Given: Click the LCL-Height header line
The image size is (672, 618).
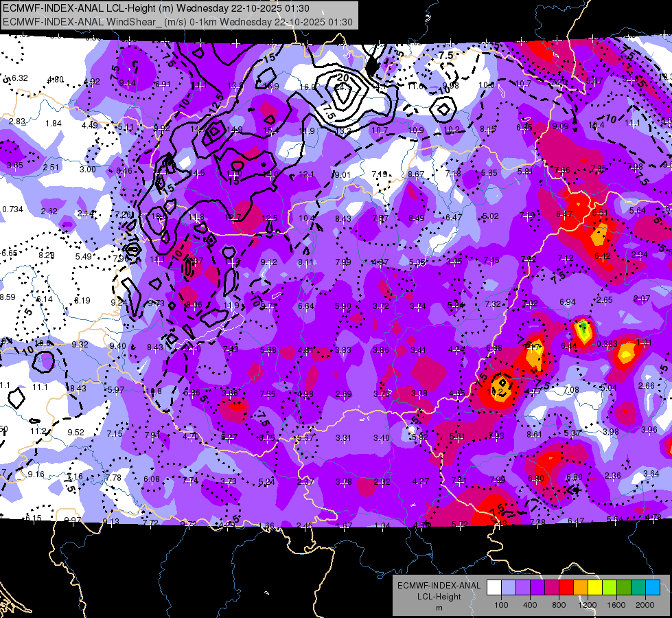Looking at the screenshot, I should click(x=156, y=8).
